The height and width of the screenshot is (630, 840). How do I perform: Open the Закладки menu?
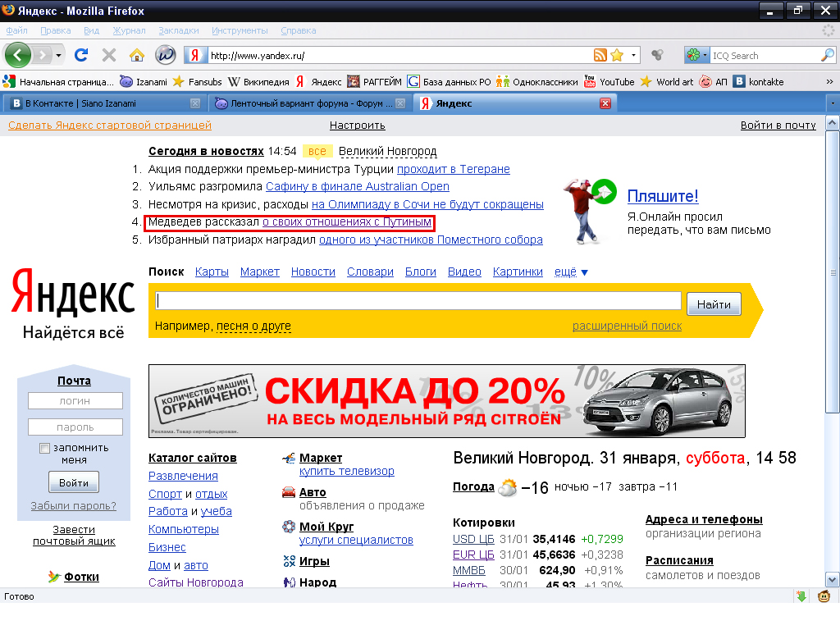point(178,30)
